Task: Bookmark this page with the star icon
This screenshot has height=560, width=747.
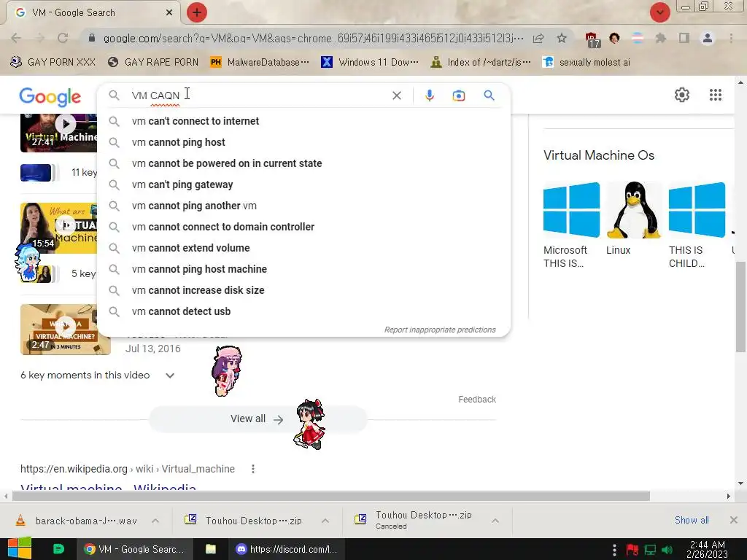Action: click(562, 38)
